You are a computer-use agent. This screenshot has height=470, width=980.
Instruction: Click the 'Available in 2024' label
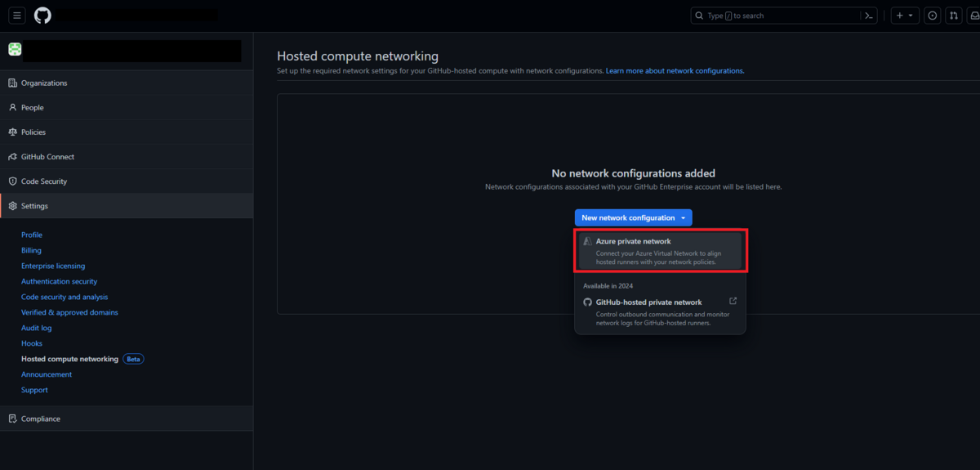click(x=608, y=286)
